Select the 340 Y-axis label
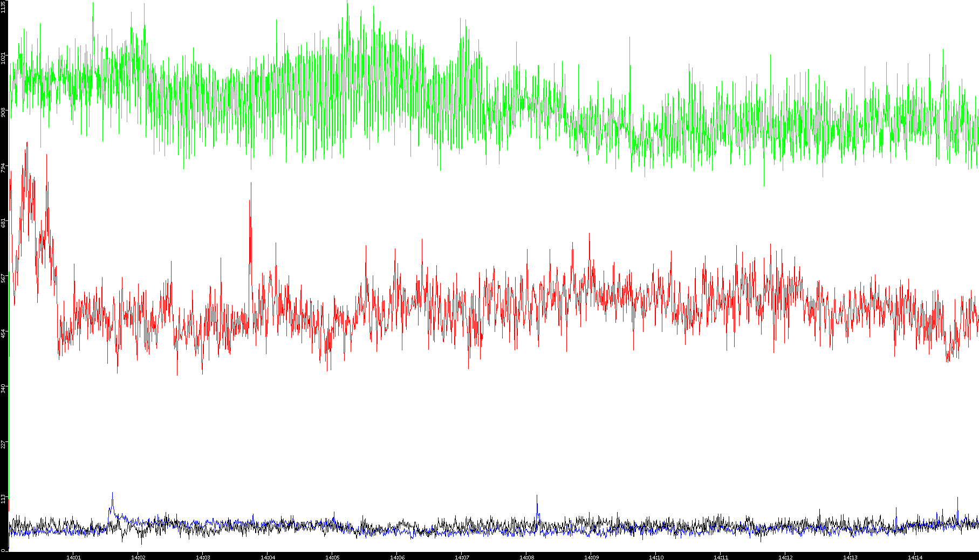This screenshot has width=979, height=560. click(x=4, y=388)
